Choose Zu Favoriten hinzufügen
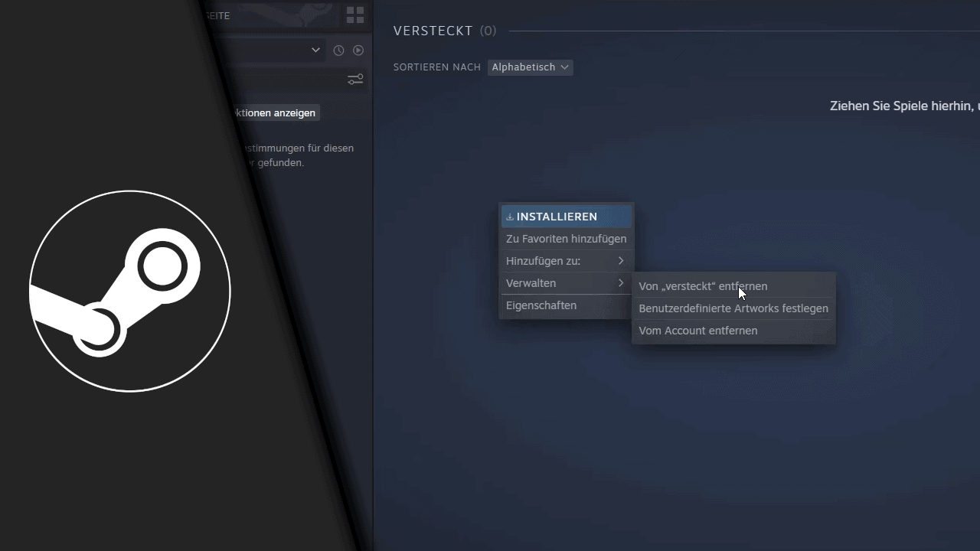 point(566,239)
